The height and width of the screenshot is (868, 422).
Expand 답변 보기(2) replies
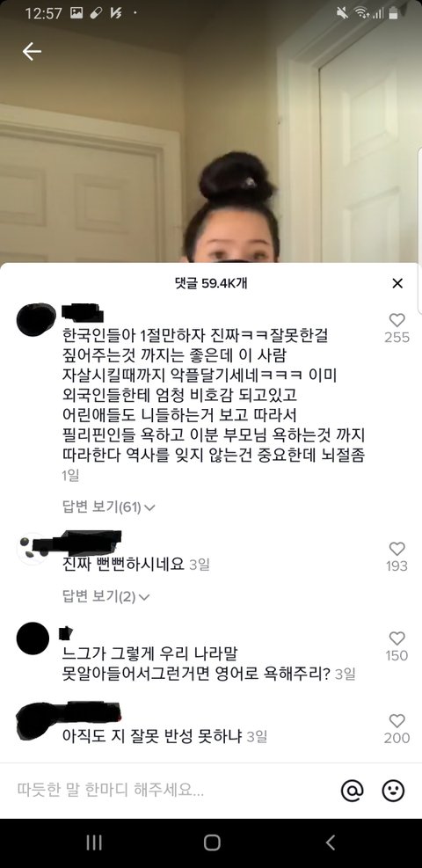(105, 596)
